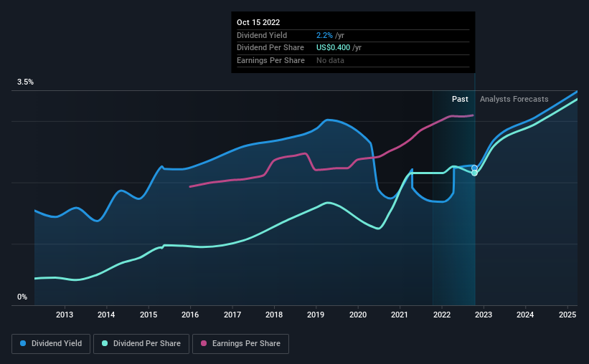Click the 0% y-axis label
This screenshot has height=364, width=589.
point(22,297)
